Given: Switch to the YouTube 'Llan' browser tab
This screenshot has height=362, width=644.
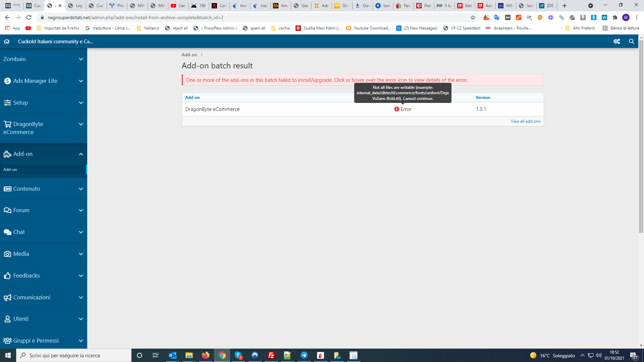Looking at the screenshot, I should click(178, 6).
